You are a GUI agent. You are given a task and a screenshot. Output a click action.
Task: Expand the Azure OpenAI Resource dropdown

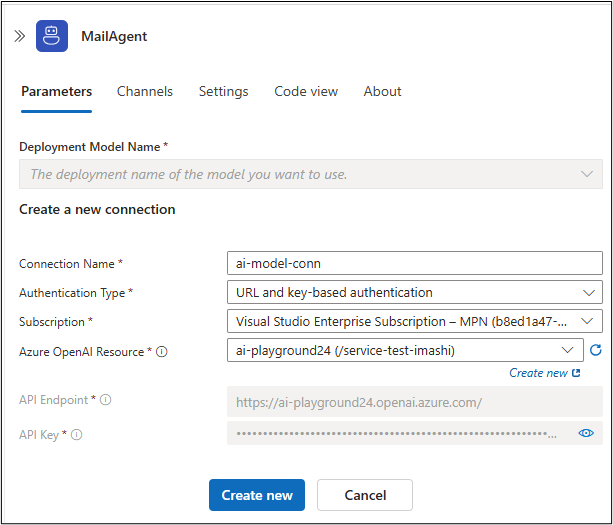tap(405, 350)
